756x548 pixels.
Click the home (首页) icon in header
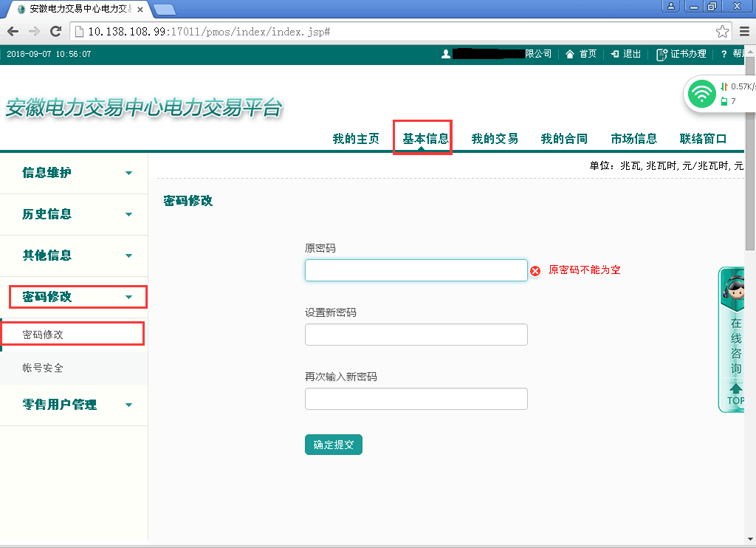pos(570,54)
